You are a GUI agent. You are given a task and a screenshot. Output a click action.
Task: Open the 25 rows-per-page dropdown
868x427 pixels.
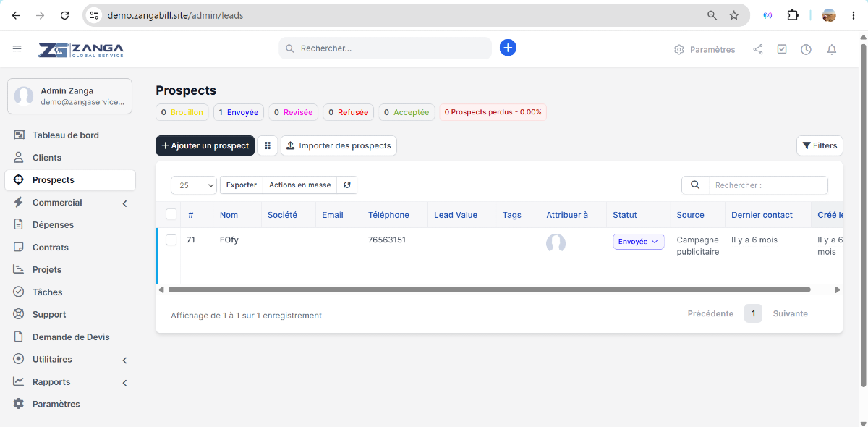tap(194, 185)
